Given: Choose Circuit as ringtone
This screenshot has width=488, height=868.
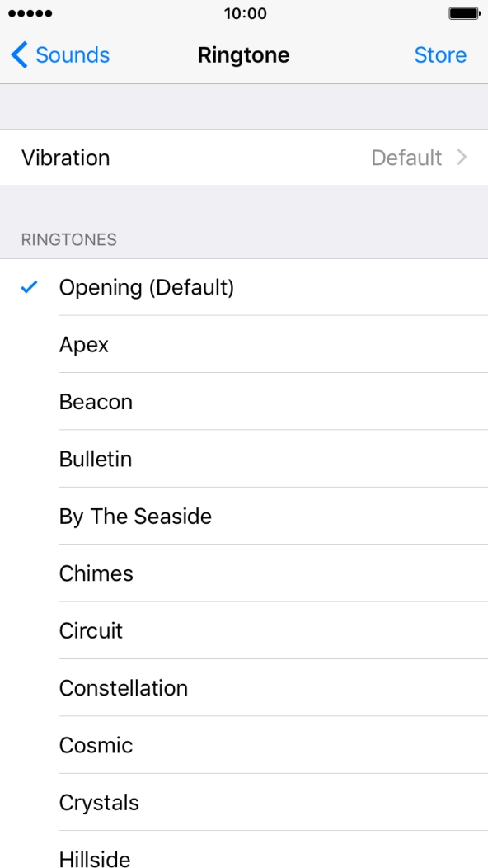Looking at the screenshot, I should point(91,630).
